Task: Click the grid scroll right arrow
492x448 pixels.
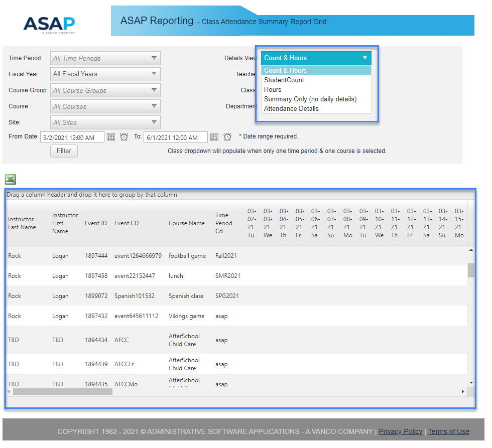Action: click(463, 392)
